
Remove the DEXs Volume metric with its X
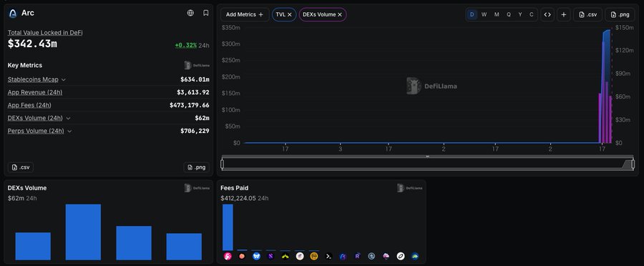340,15
